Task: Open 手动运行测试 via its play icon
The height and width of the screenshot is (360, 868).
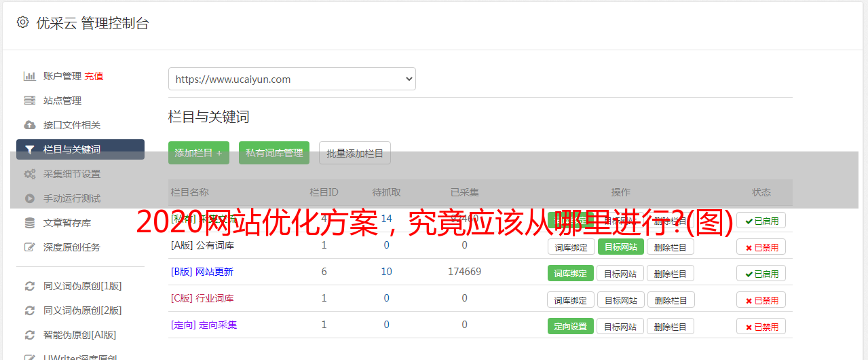Action: (29, 198)
